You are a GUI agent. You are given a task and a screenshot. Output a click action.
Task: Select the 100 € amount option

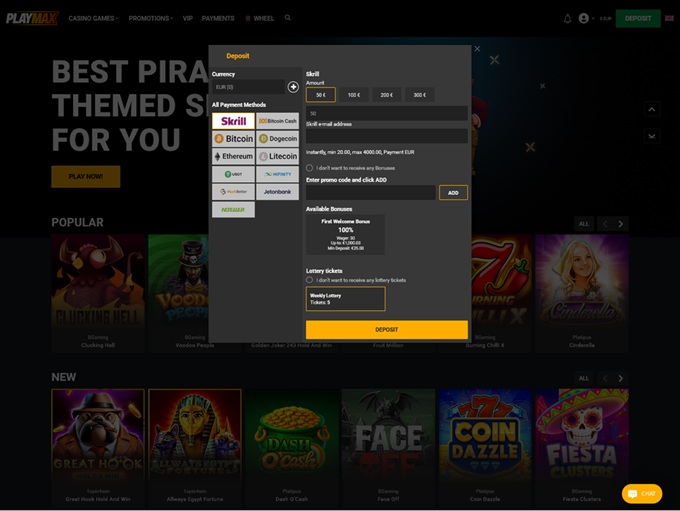[x=354, y=95]
